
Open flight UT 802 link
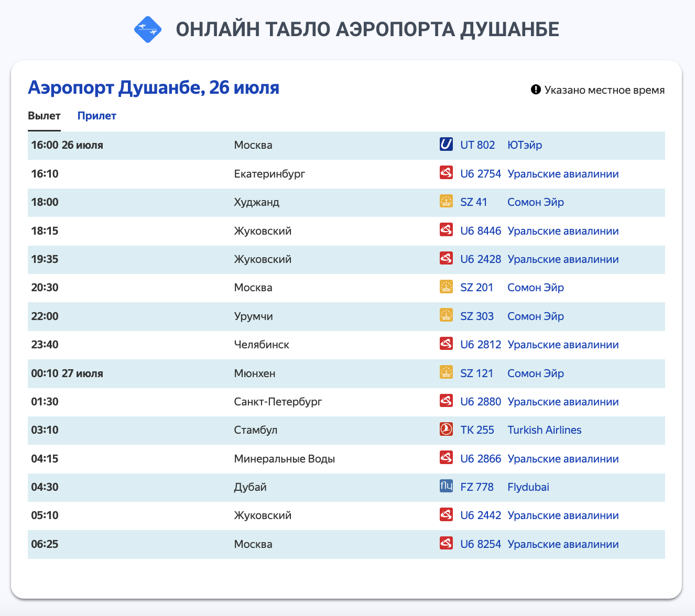click(x=477, y=145)
